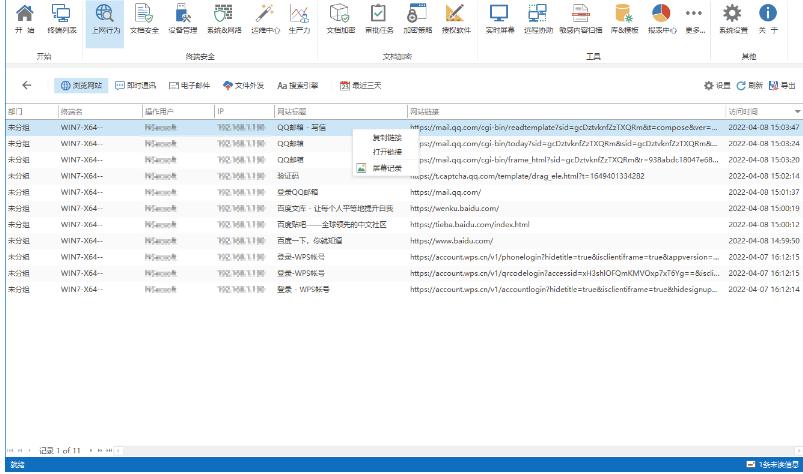The image size is (803, 474).
Task: Click the 文档安全 document security icon
Action: [x=144, y=18]
